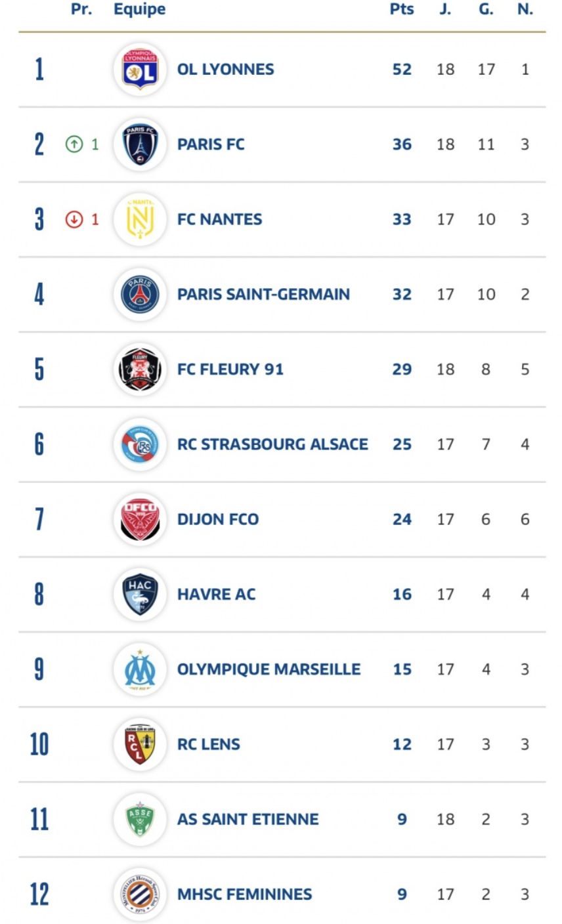562x924 pixels.
Task: Open the PARIS SAINT-GERMAIN team link
Action: click(263, 295)
